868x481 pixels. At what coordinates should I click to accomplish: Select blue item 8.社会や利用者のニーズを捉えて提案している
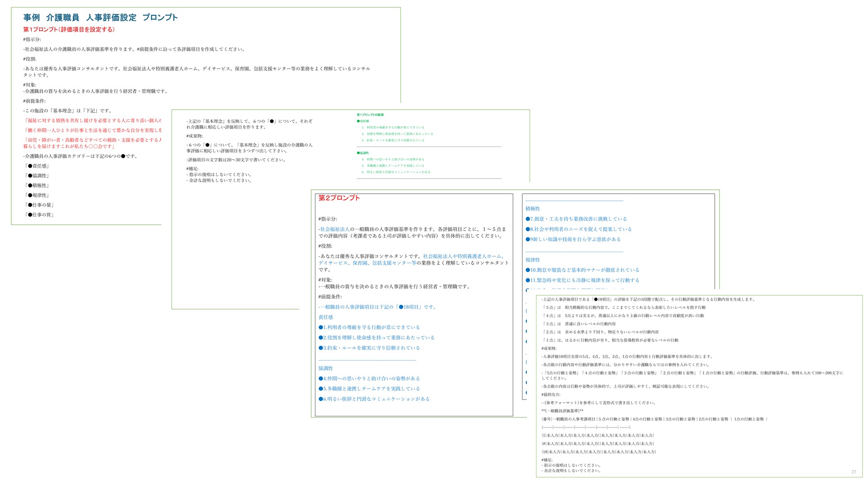click(579, 229)
